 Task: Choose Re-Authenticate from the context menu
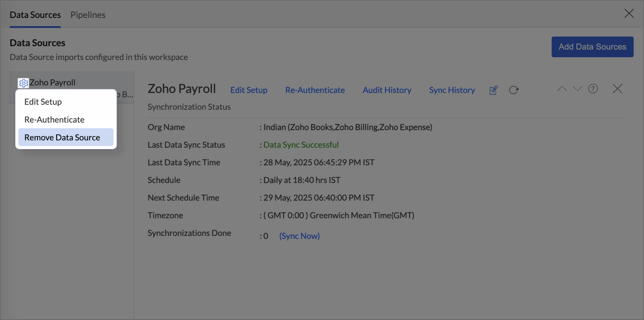[54, 119]
